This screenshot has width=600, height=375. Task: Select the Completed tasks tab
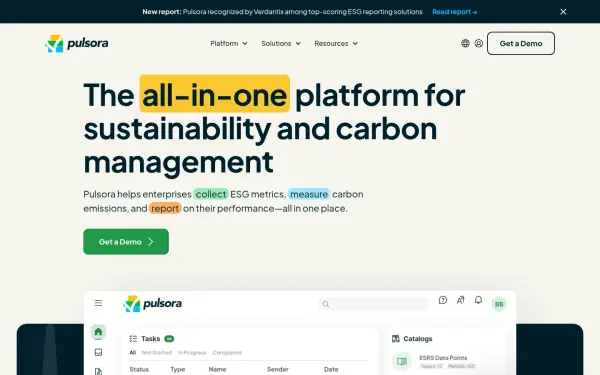pos(227,352)
